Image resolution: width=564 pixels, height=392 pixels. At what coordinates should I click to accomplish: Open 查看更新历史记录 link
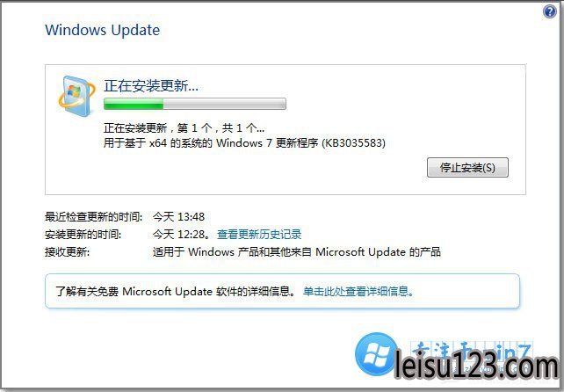[x=259, y=235]
